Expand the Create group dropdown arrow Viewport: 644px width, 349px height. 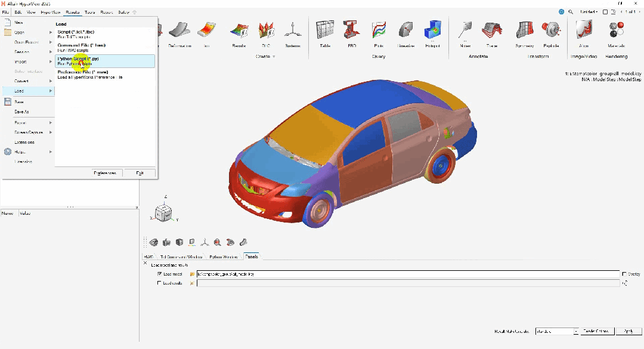(274, 57)
